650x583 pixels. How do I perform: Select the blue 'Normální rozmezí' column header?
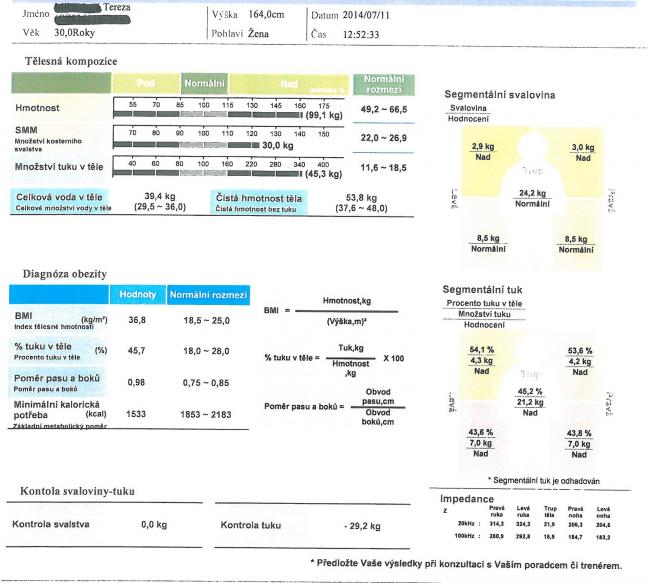point(209,295)
